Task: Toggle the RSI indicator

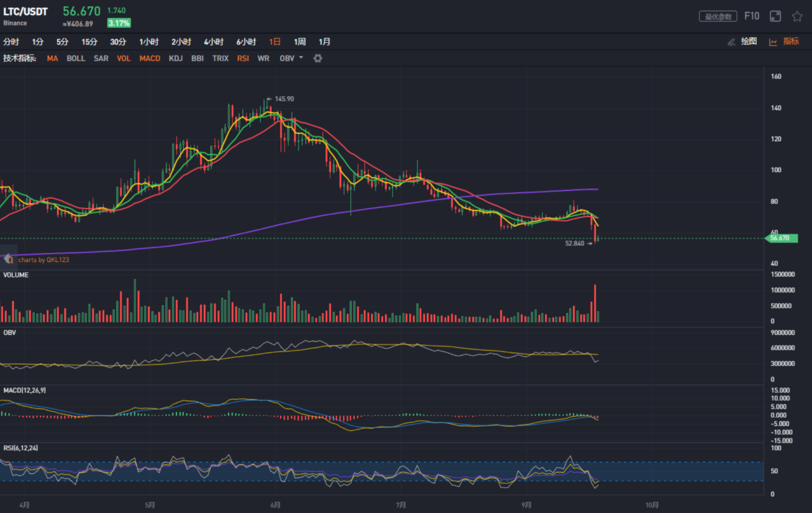Action: [x=243, y=58]
